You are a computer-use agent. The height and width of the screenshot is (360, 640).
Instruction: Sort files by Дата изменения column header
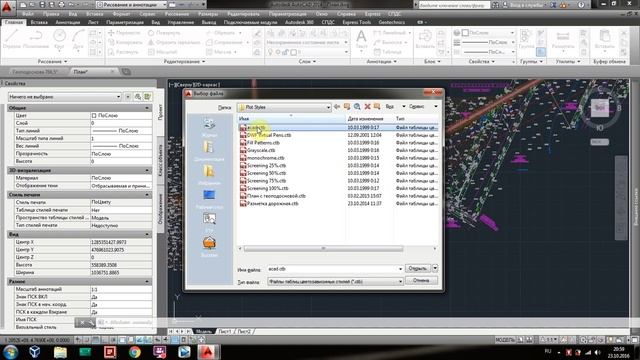(370, 118)
